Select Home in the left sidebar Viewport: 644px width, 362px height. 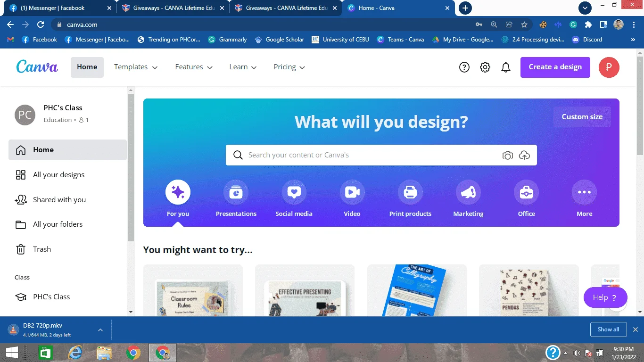click(67, 150)
